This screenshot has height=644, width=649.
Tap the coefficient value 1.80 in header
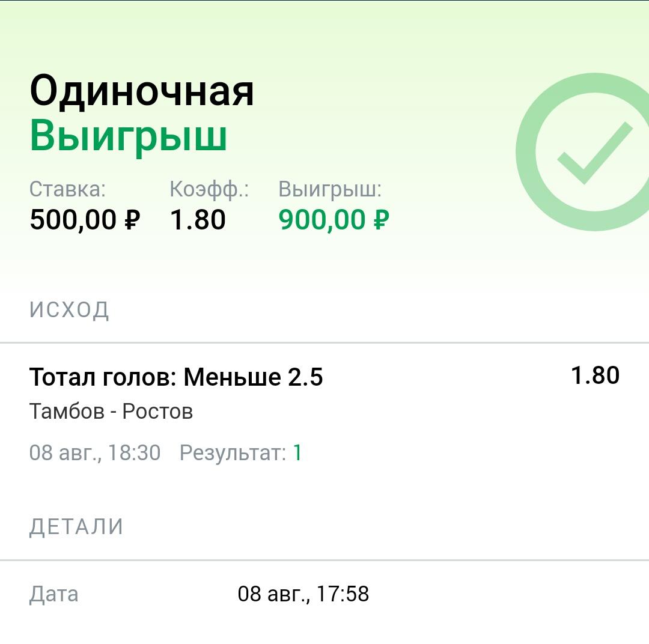coord(198,219)
